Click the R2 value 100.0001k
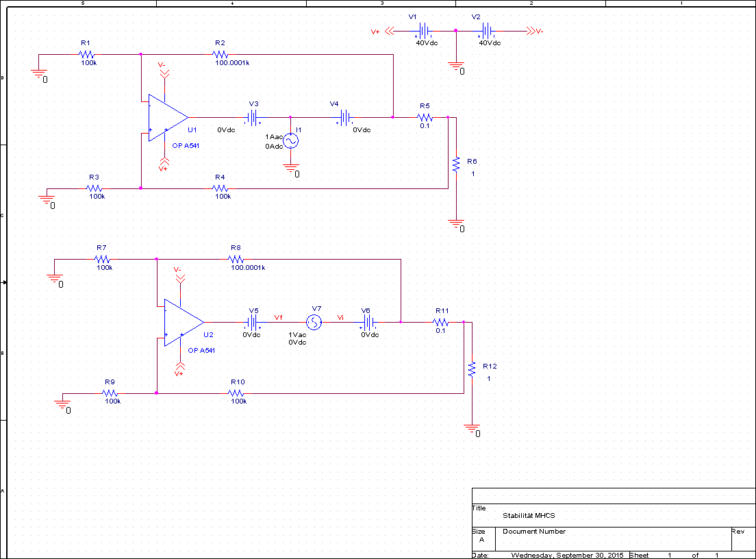Screen dimensions: 756x559 coord(232,63)
